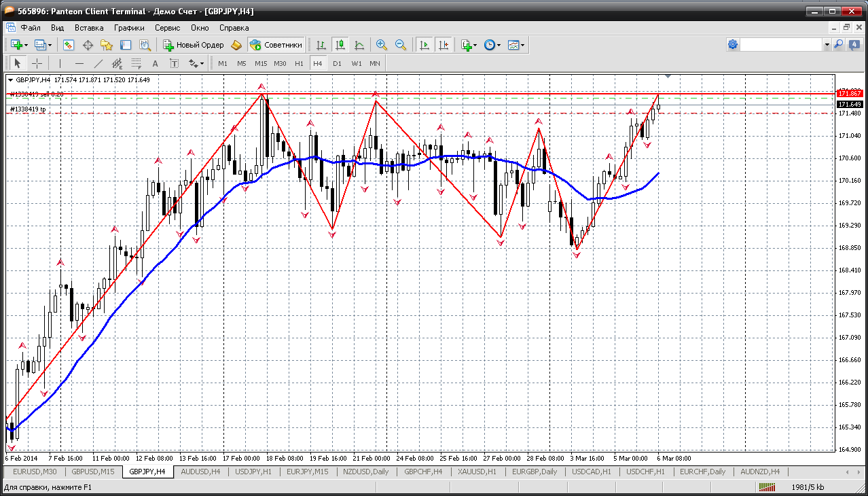The height and width of the screenshot is (496, 868).
Task: Switch to the EURJPY,M15 chart tab
Action: 307,472
